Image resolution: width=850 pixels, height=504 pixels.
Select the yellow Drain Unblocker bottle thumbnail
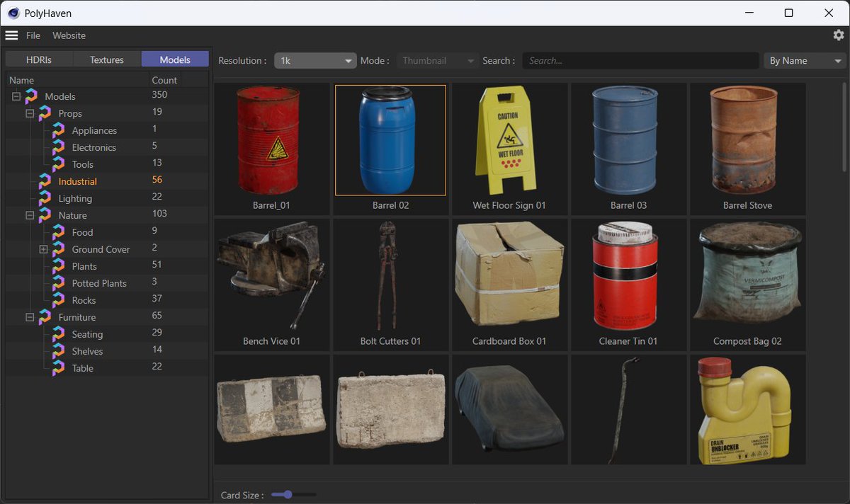[747, 410]
